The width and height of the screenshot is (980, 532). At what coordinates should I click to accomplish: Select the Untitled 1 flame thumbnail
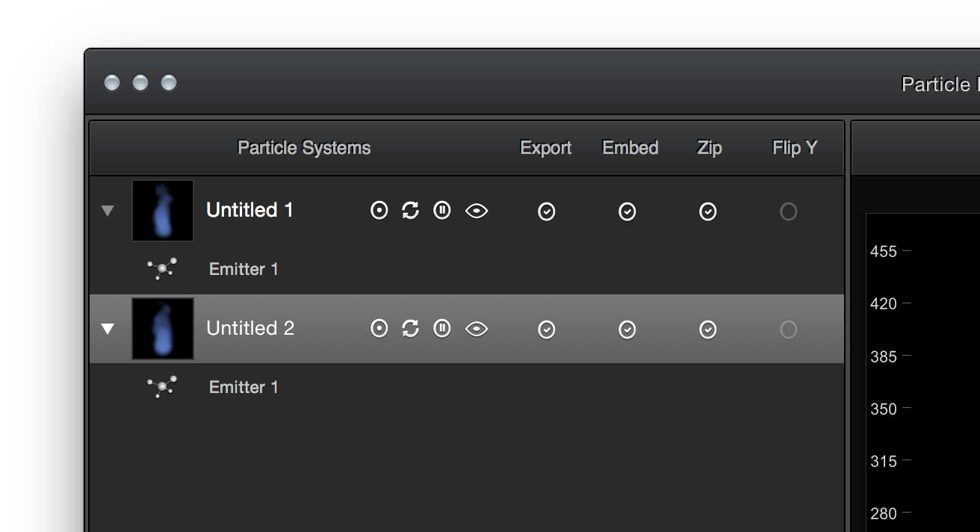tap(163, 211)
